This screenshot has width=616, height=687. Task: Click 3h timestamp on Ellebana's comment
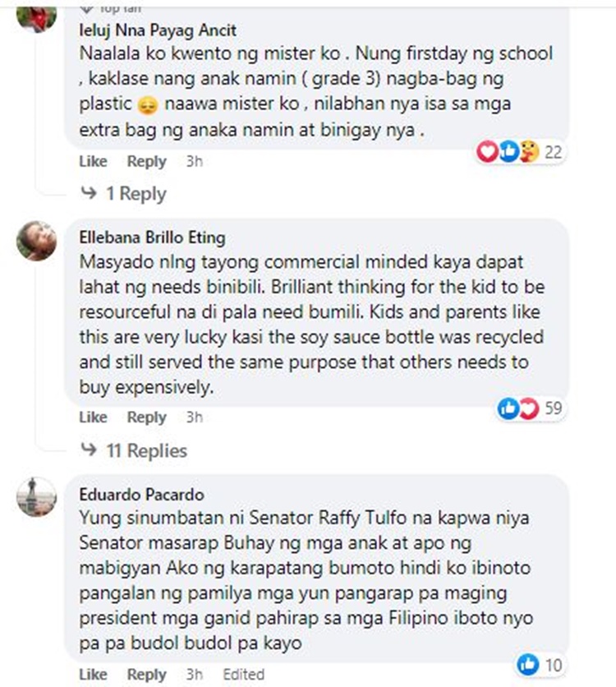194,417
